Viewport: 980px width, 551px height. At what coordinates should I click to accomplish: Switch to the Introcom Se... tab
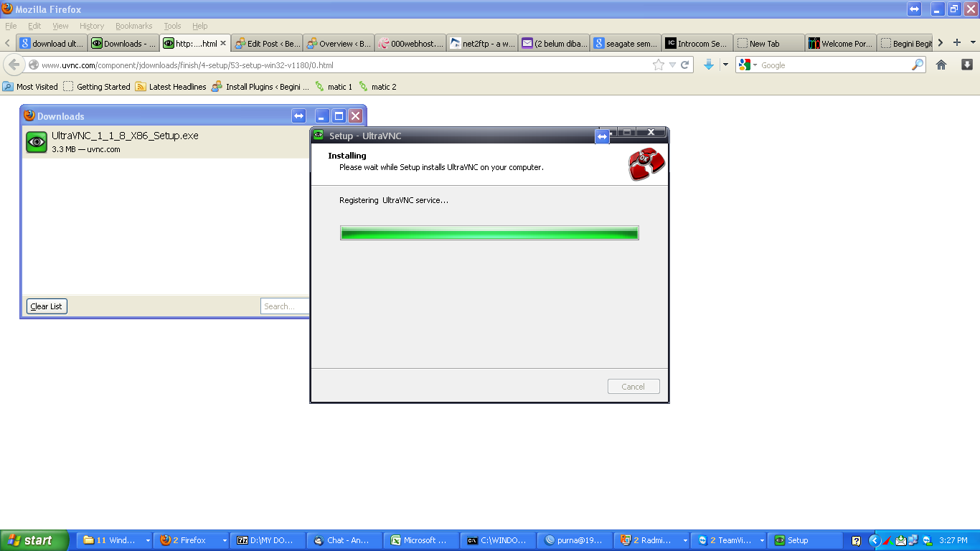click(698, 43)
